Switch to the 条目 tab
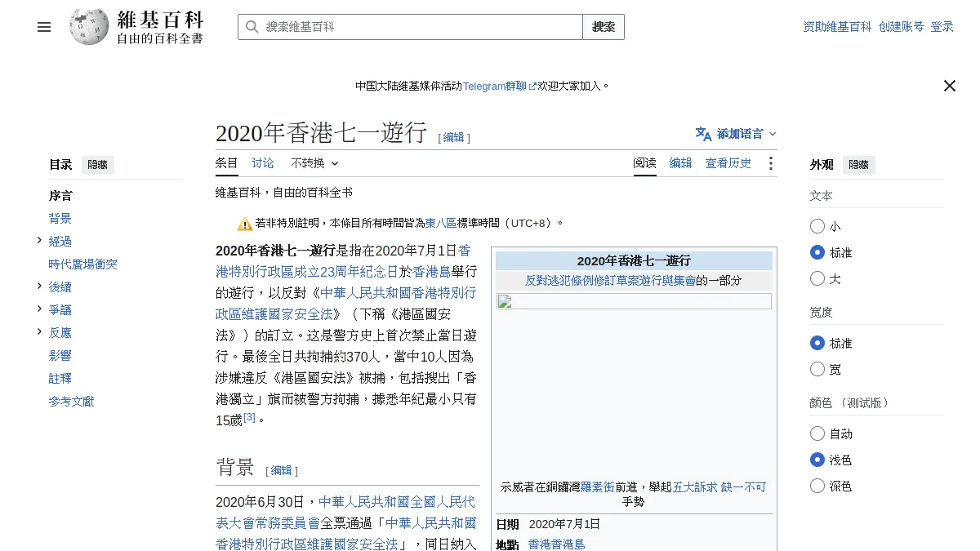 pos(227,163)
